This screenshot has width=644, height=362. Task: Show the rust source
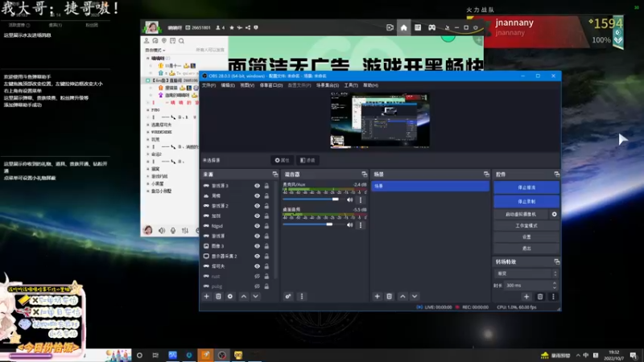point(257,276)
